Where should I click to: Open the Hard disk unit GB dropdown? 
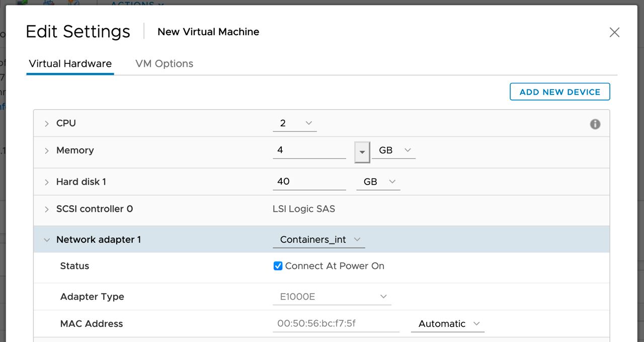pyautogui.click(x=378, y=182)
